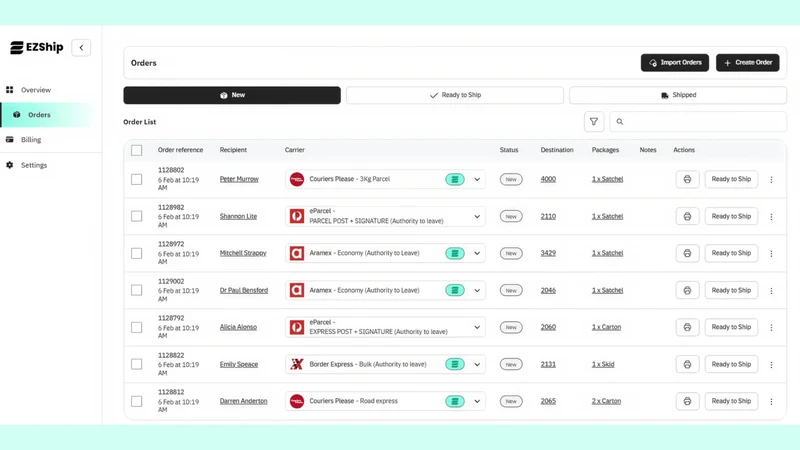The height and width of the screenshot is (450, 800).
Task: Select the checkbox for order 1128982
Action: [x=137, y=216]
